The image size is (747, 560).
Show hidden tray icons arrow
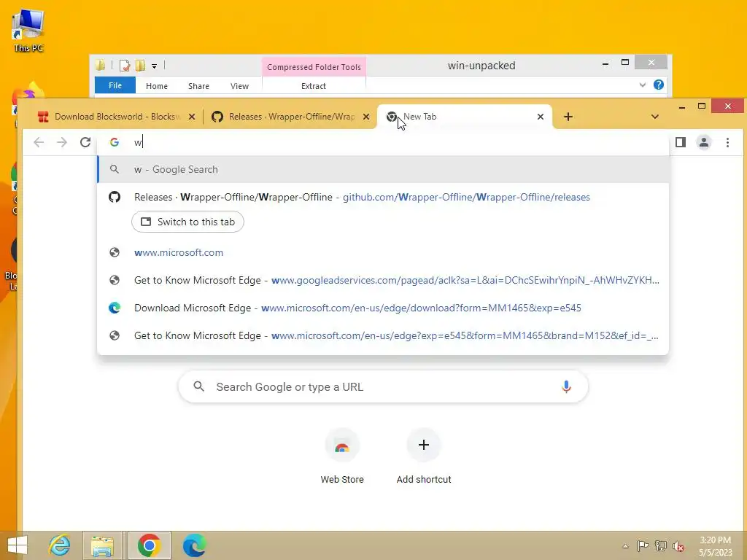click(625, 546)
